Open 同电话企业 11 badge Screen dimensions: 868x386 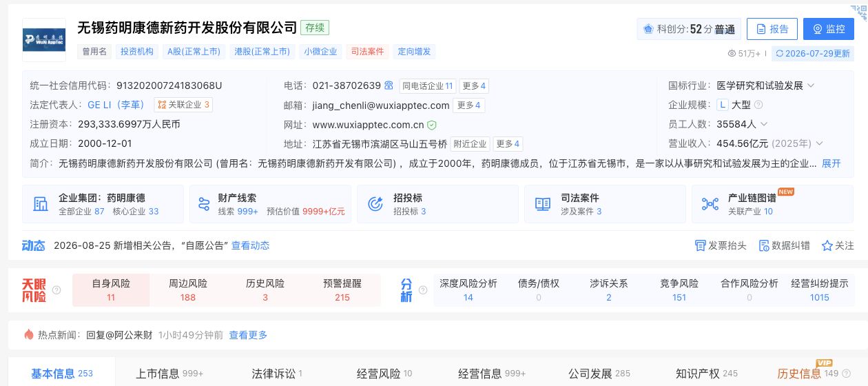[427, 85]
